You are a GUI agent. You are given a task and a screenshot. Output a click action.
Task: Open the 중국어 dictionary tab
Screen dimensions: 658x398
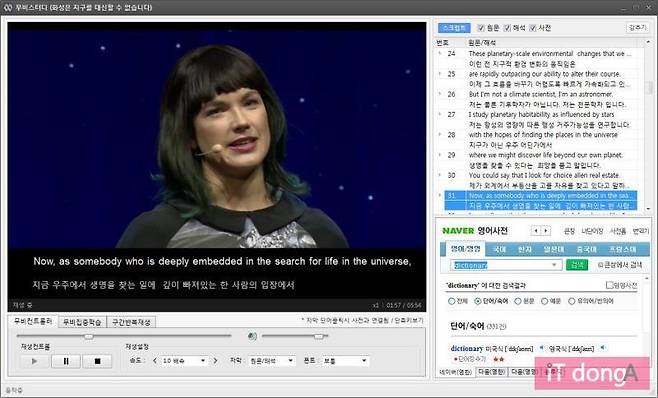pos(587,249)
